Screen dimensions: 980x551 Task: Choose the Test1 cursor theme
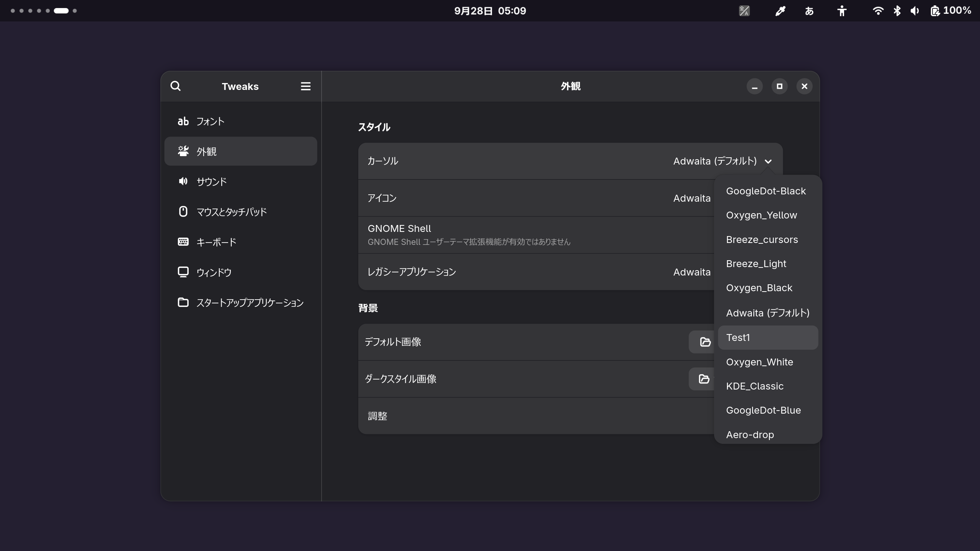(x=768, y=337)
